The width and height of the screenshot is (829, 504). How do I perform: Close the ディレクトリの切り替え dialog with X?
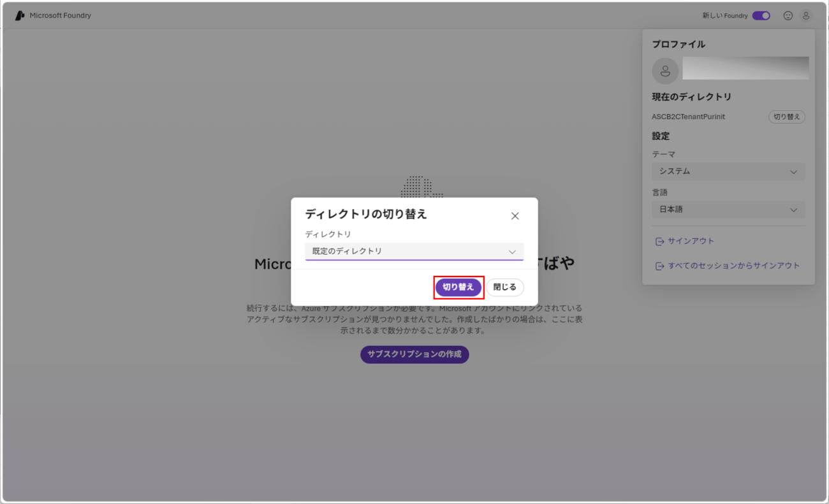(x=515, y=216)
